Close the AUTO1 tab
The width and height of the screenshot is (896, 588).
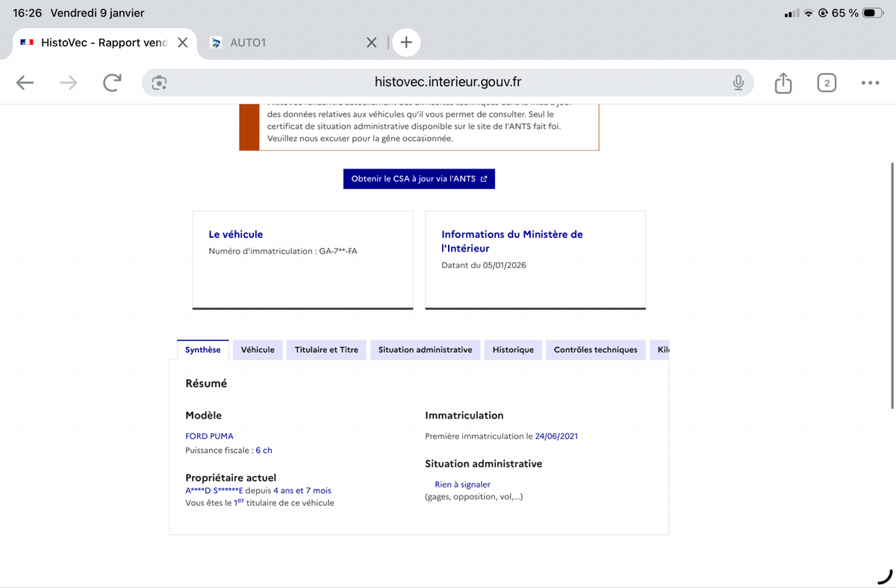click(x=371, y=43)
